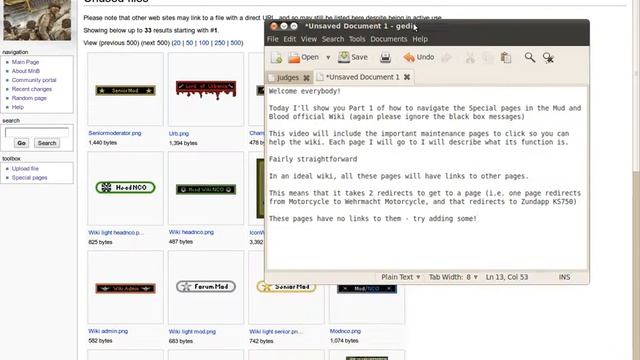Screen dimensions: 640x360
Task: Open the File menu in gedit
Action: (x=273, y=39)
